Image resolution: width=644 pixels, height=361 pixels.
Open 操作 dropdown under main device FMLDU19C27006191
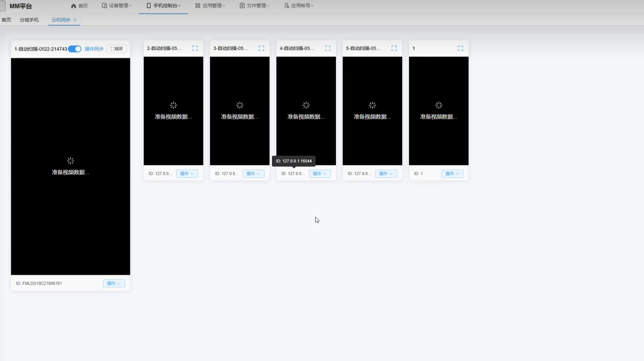click(114, 283)
